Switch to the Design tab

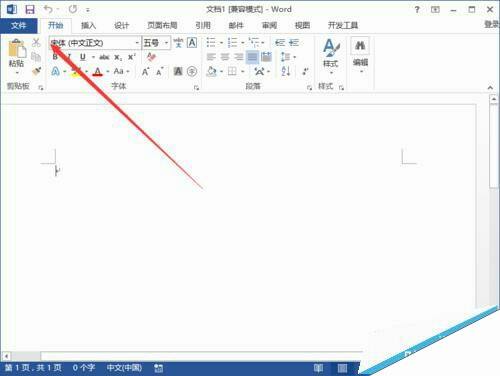121,25
